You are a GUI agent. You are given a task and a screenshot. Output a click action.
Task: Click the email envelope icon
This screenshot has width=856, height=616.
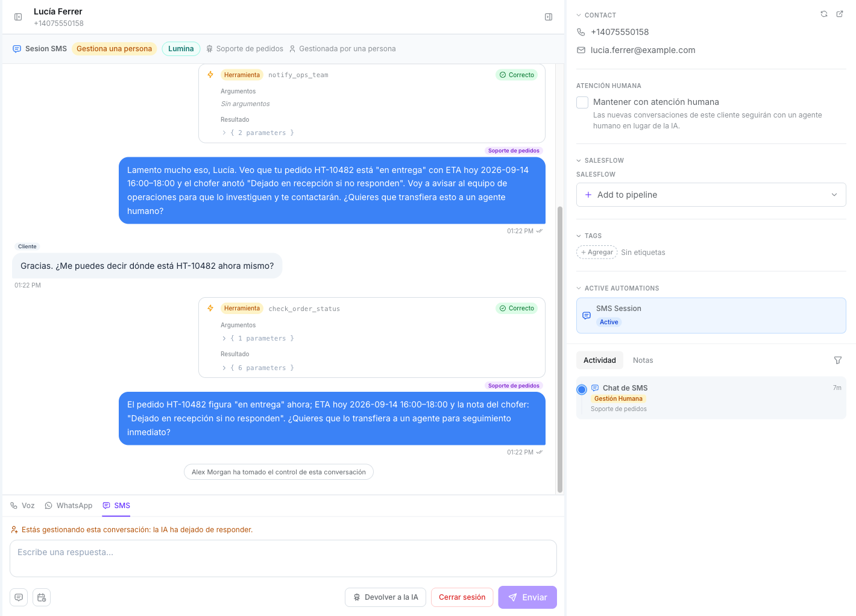(x=581, y=50)
